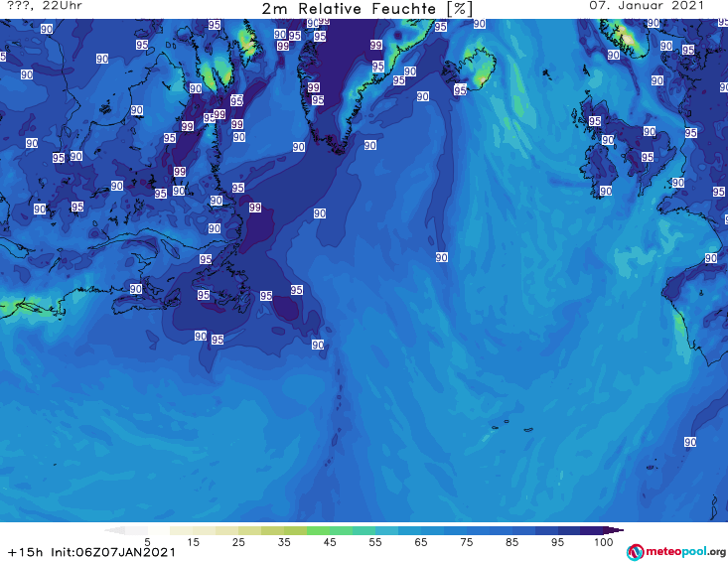Click the meteopool.org logo
Screen dimensions: 728x562
[676, 552]
